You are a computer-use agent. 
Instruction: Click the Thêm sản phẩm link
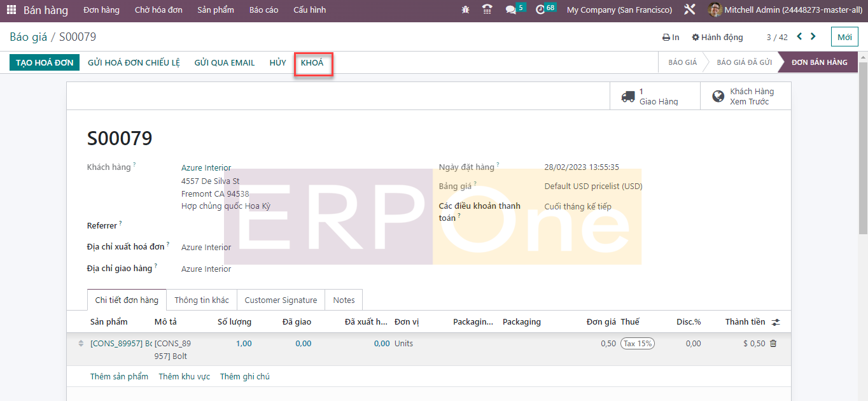click(x=119, y=377)
